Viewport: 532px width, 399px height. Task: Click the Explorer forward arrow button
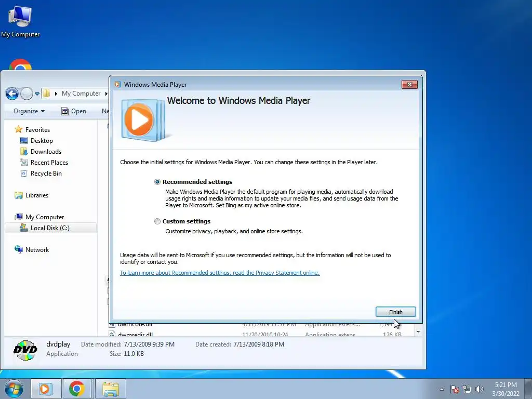pos(26,94)
